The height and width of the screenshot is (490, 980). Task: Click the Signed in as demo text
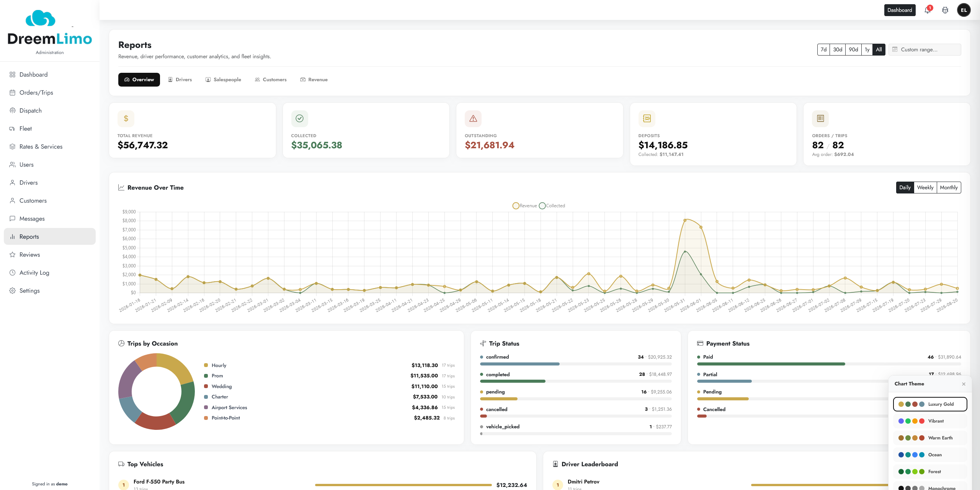[50, 484]
